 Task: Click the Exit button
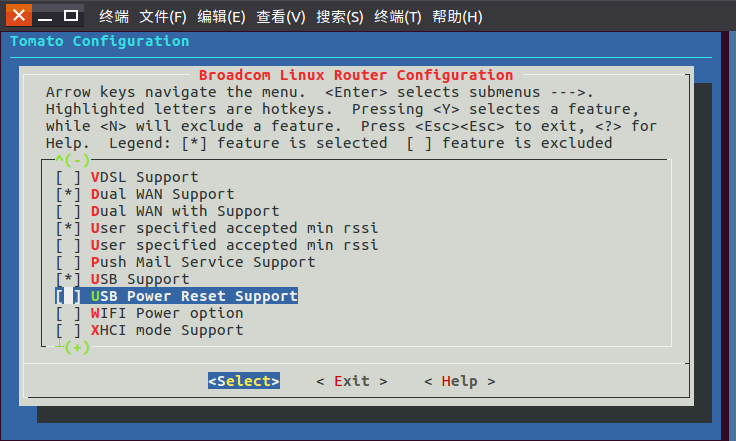coord(352,381)
